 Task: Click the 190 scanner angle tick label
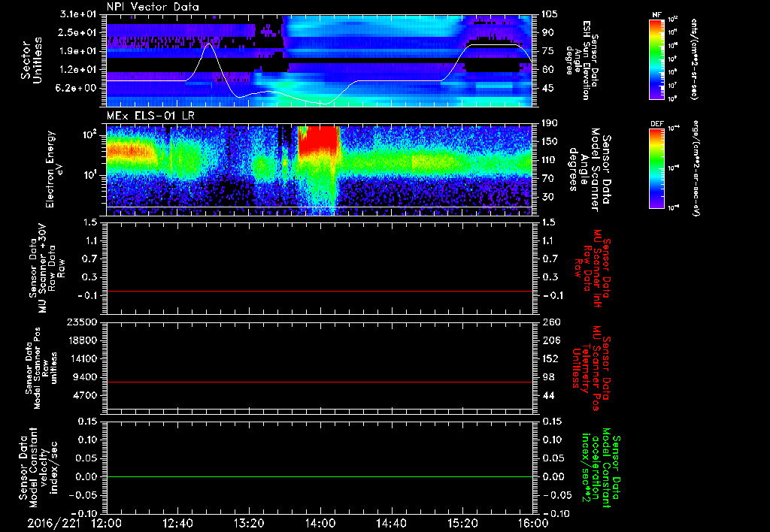(x=551, y=123)
